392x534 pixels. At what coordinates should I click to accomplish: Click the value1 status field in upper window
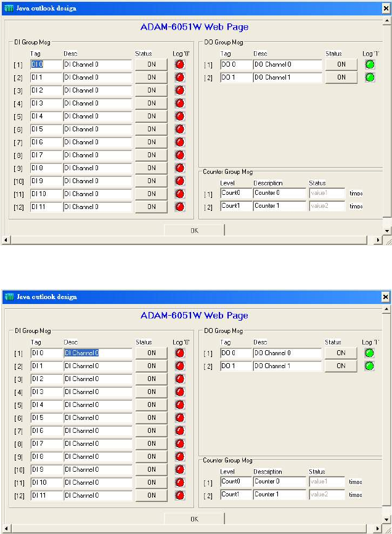(327, 193)
